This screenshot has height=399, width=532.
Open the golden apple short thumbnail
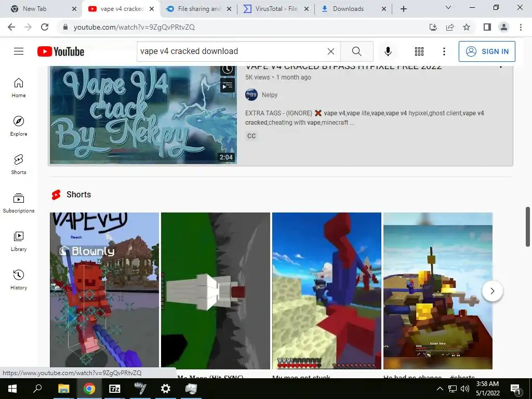(438, 290)
